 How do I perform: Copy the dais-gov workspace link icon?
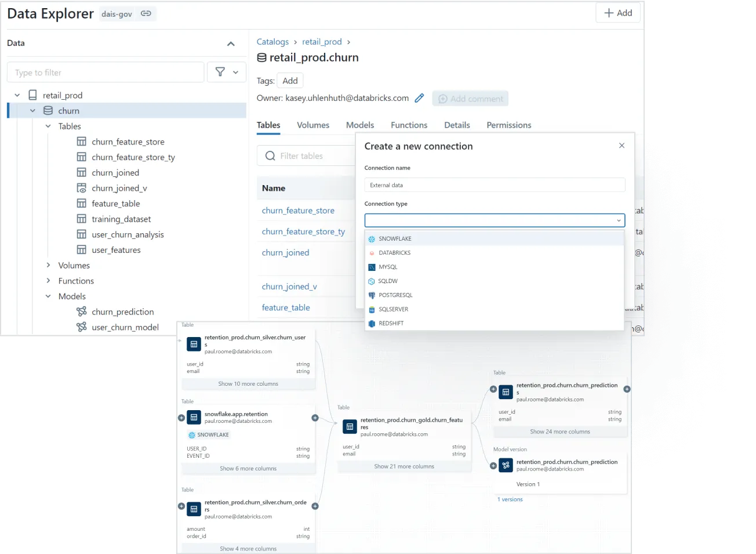[x=146, y=13]
